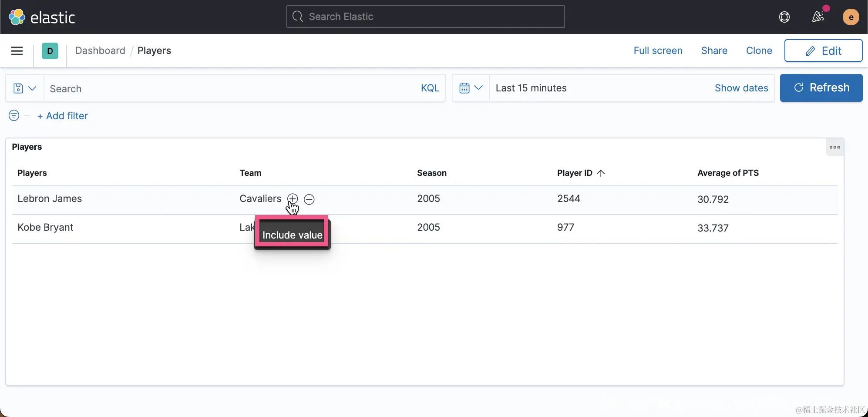The height and width of the screenshot is (417, 868).
Task: Switch the KQL query language
Action: click(430, 88)
